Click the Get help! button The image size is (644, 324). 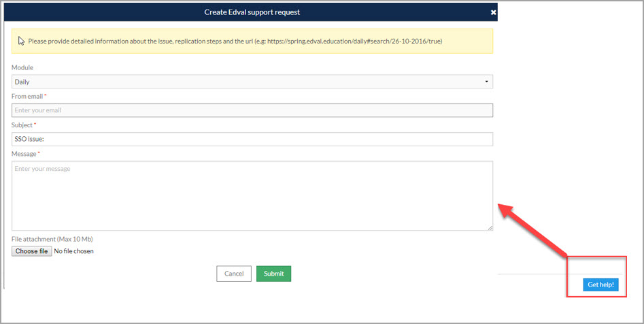pyautogui.click(x=600, y=285)
